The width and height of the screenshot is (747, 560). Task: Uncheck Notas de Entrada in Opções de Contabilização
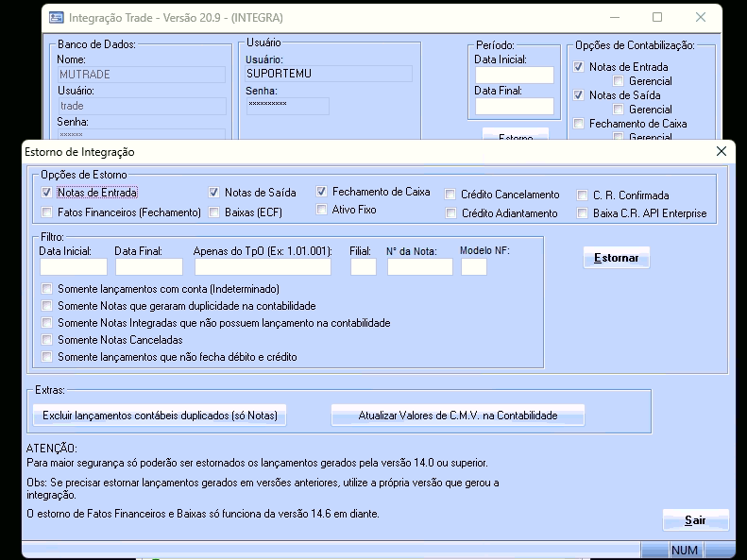(578, 67)
